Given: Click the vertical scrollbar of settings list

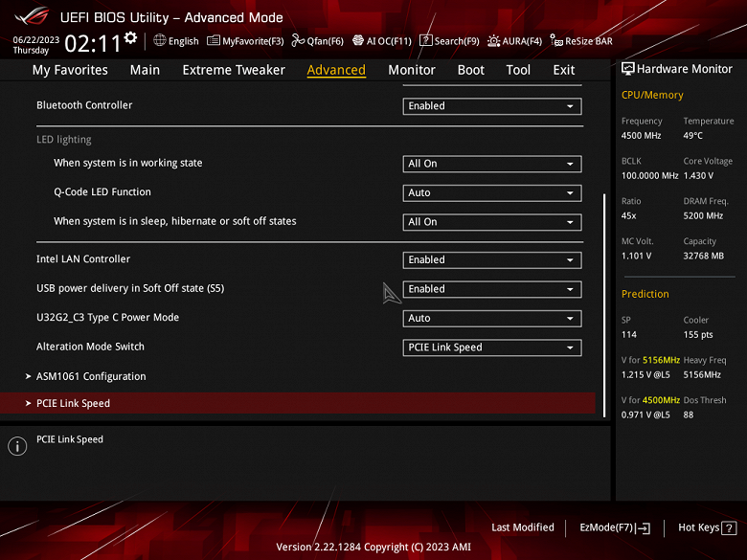Looking at the screenshot, I should 604,304.
